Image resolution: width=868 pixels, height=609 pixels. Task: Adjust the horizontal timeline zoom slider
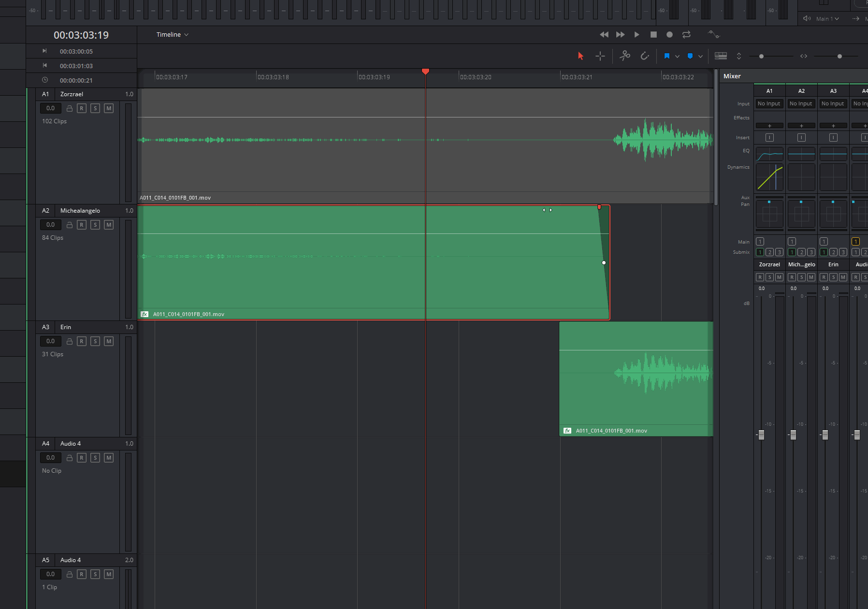tap(839, 57)
